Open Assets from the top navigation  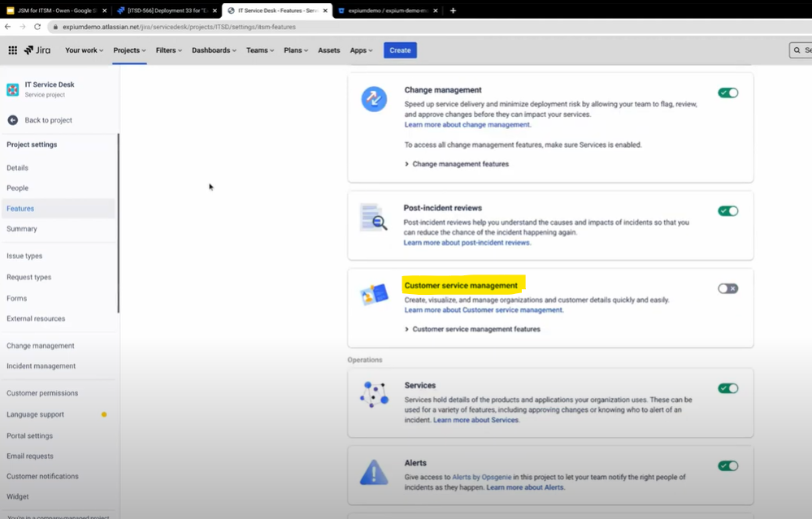point(329,50)
